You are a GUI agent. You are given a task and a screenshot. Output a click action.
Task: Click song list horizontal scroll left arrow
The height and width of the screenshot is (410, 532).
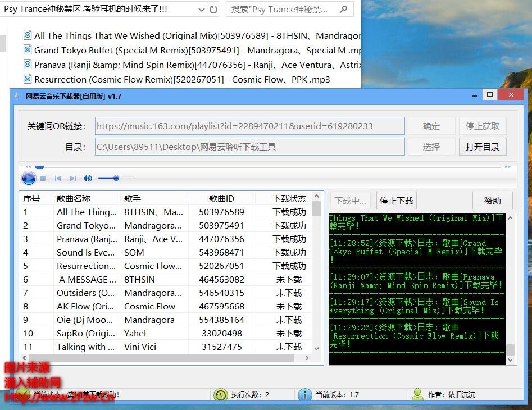24,358
